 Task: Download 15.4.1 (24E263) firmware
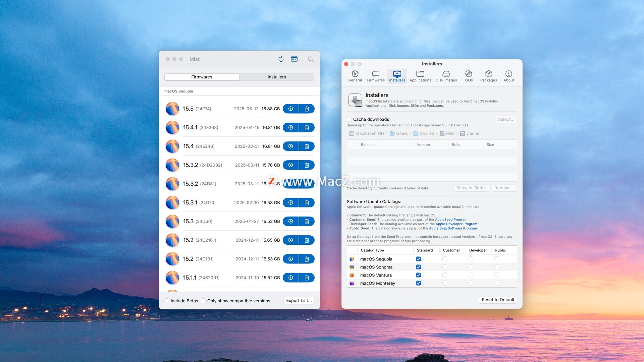(291, 127)
